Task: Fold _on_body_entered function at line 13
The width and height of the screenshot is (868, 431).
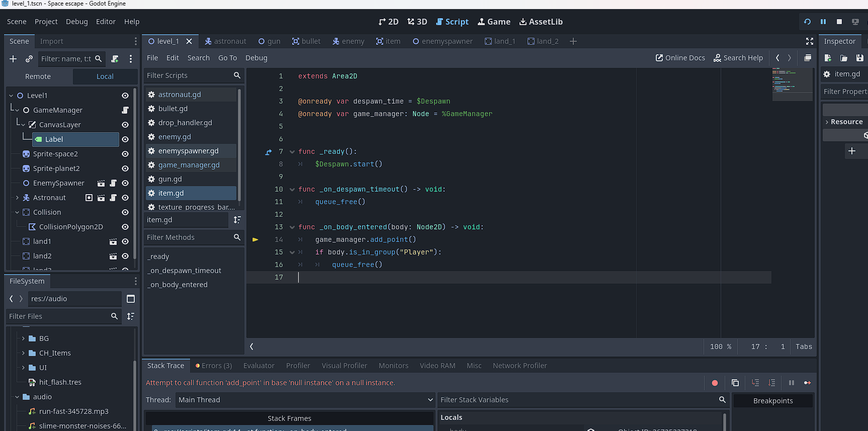Action: [x=292, y=227]
